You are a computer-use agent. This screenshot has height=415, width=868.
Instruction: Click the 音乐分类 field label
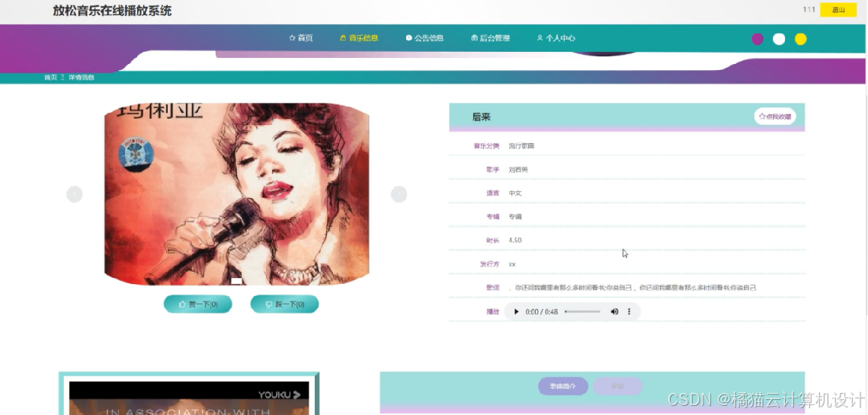[x=487, y=146]
